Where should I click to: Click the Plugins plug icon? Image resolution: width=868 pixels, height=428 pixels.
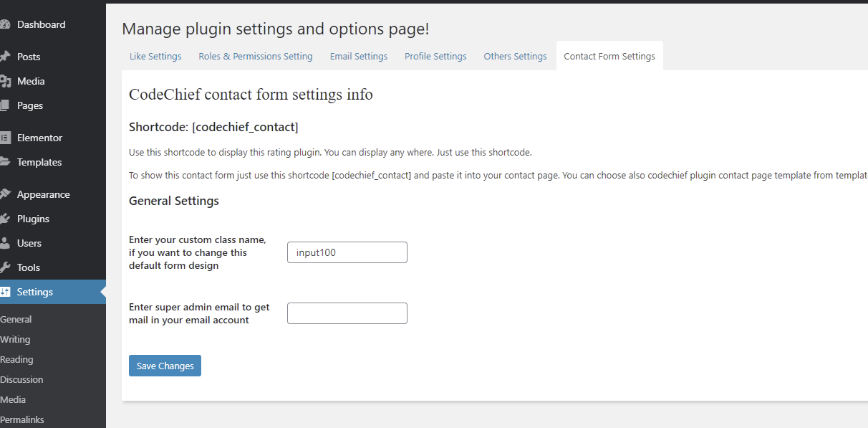(4, 219)
